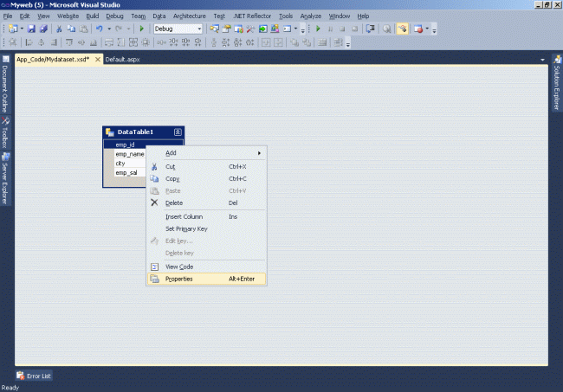This screenshot has width=563, height=392.
Task: Select Set Primary Key menu entry
Action: (x=186, y=228)
